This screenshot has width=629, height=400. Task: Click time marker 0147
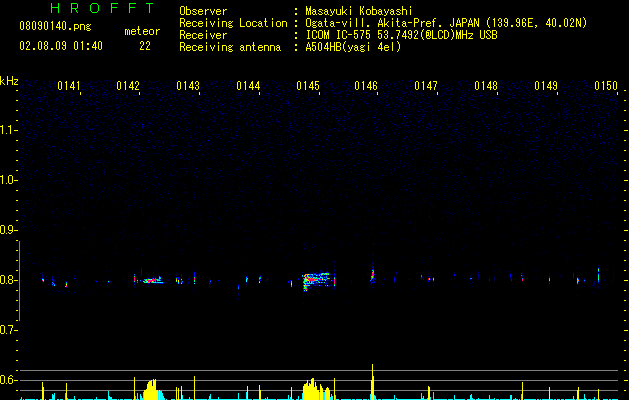(426, 86)
